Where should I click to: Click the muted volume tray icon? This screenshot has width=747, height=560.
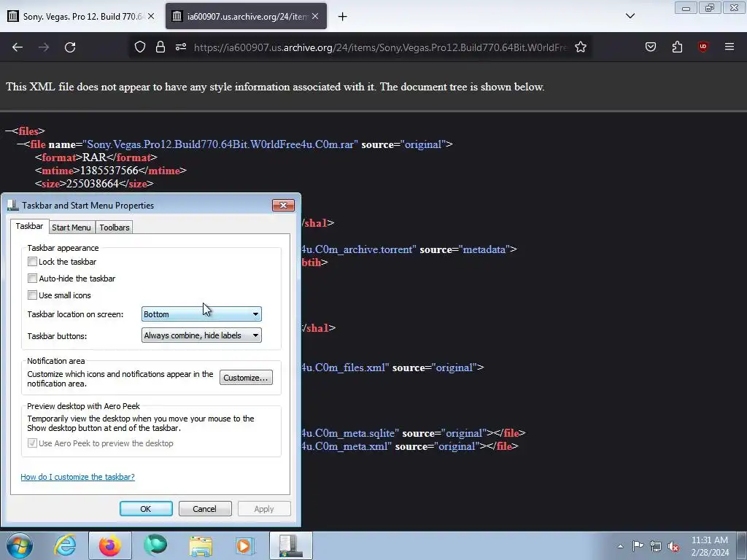pos(673,546)
